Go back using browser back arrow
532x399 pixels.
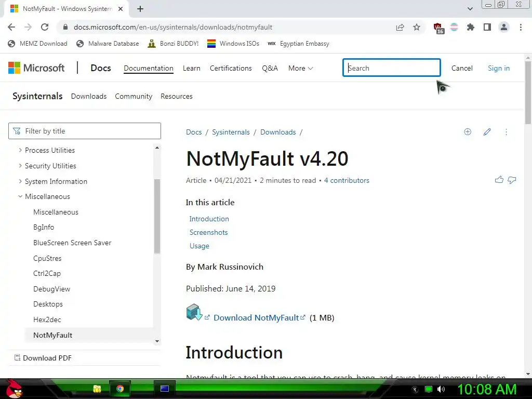11,27
